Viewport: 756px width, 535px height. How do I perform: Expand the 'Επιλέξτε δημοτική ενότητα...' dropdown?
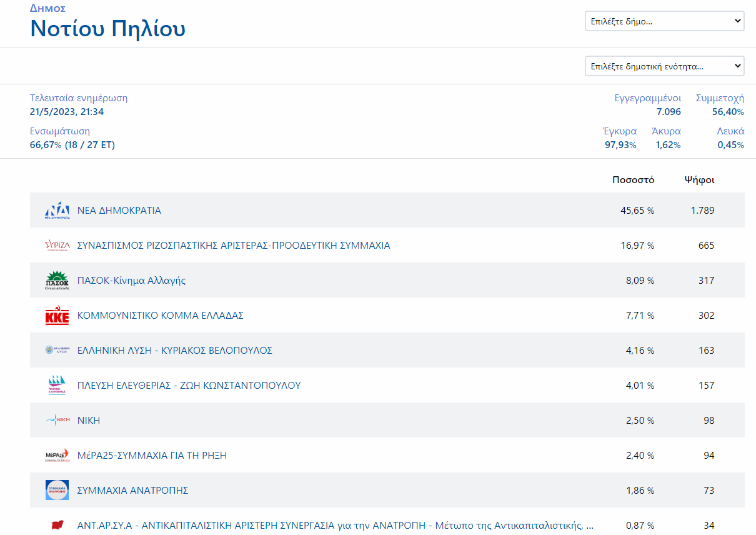tap(664, 66)
